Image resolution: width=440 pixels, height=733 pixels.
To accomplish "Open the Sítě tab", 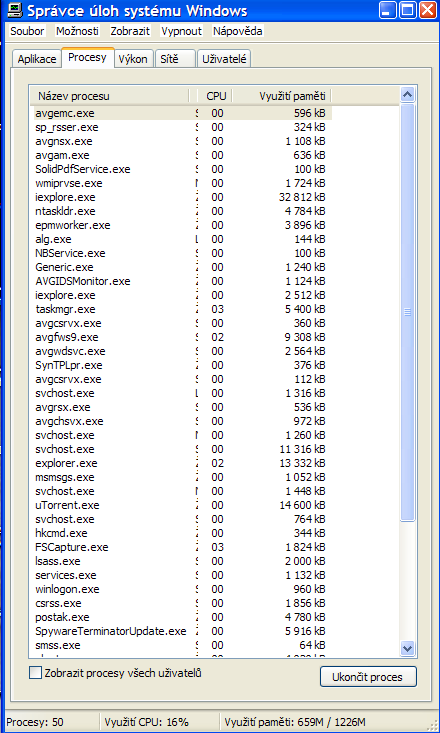I will point(175,59).
